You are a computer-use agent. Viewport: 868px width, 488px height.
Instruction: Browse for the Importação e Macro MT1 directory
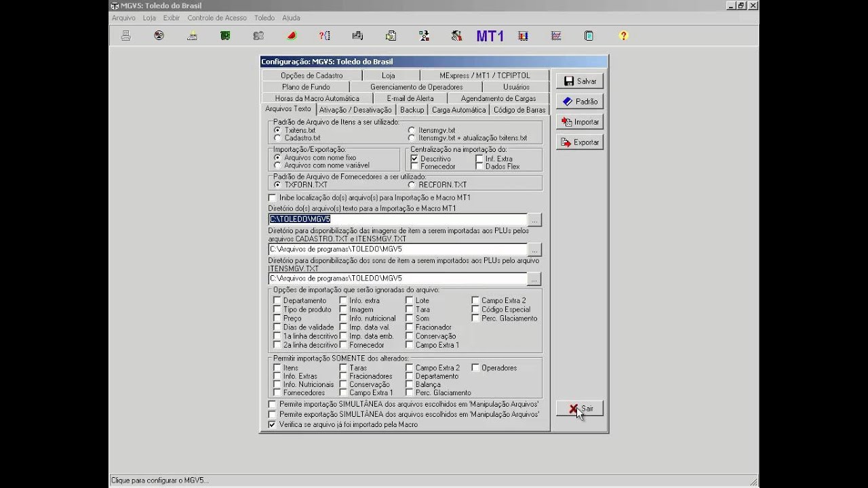click(535, 220)
